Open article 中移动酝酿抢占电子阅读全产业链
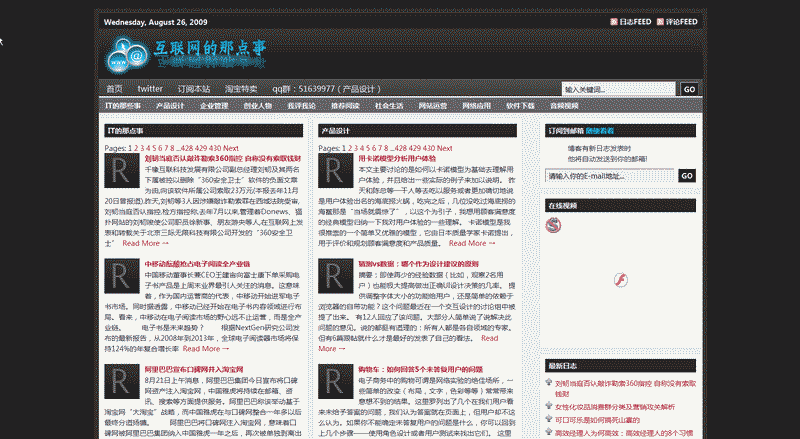 click(x=197, y=264)
